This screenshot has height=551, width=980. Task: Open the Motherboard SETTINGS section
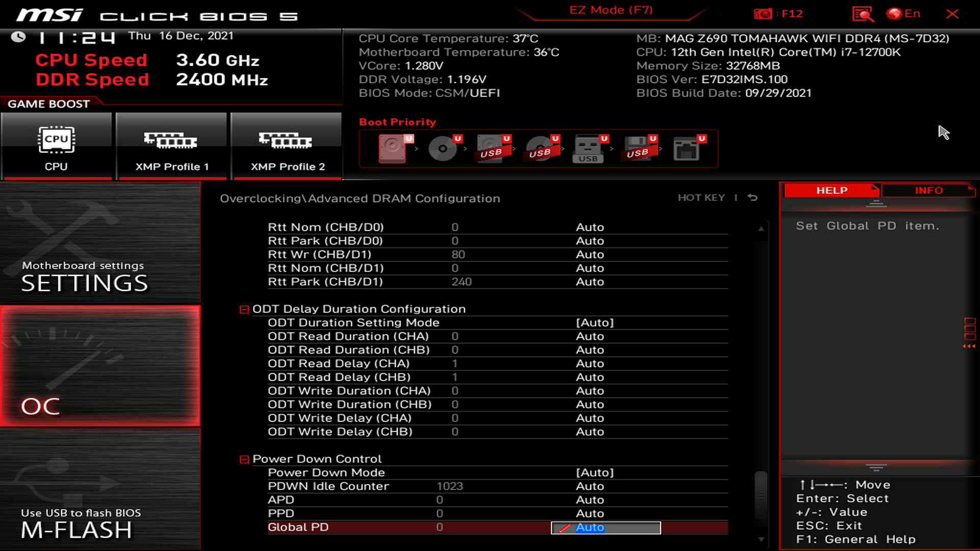[x=100, y=243]
